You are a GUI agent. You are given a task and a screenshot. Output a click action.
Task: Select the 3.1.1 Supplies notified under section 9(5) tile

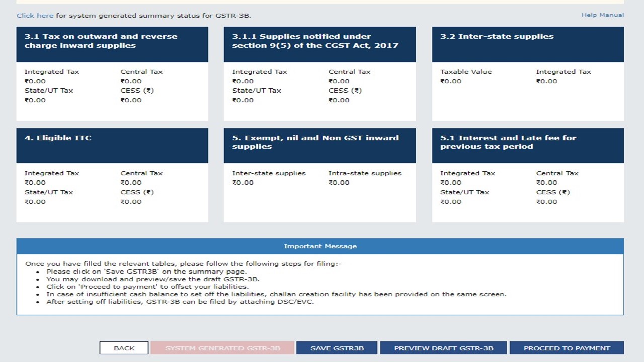tap(320, 73)
